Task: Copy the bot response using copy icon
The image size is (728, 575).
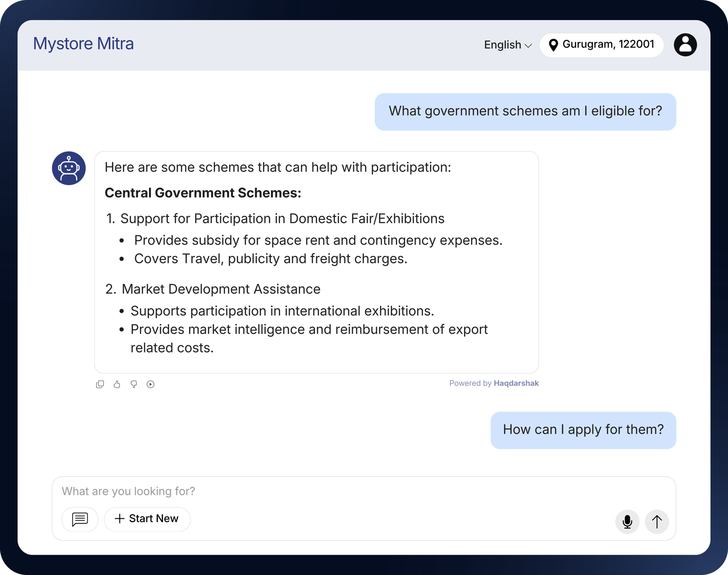Action: 100,384
